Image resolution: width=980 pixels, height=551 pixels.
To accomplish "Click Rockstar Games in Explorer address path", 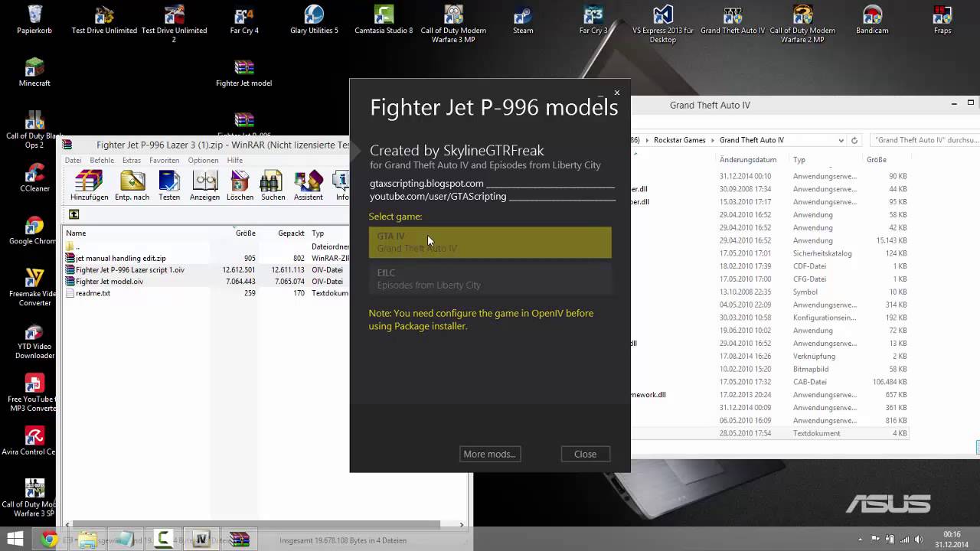I will click(x=679, y=140).
